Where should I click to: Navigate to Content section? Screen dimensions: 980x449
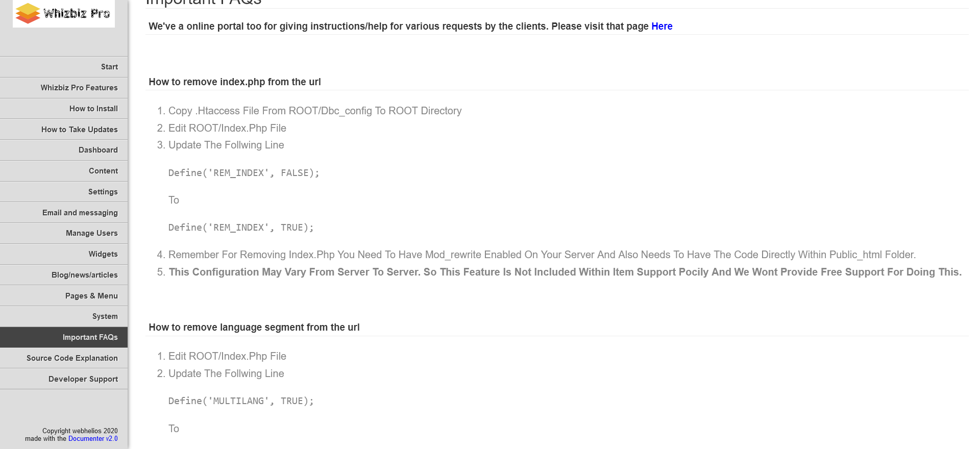click(64, 171)
